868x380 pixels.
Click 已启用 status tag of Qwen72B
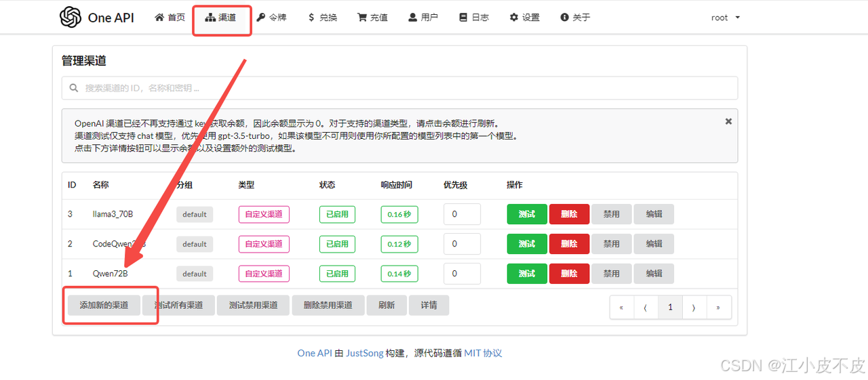pyautogui.click(x=337, y=274)
